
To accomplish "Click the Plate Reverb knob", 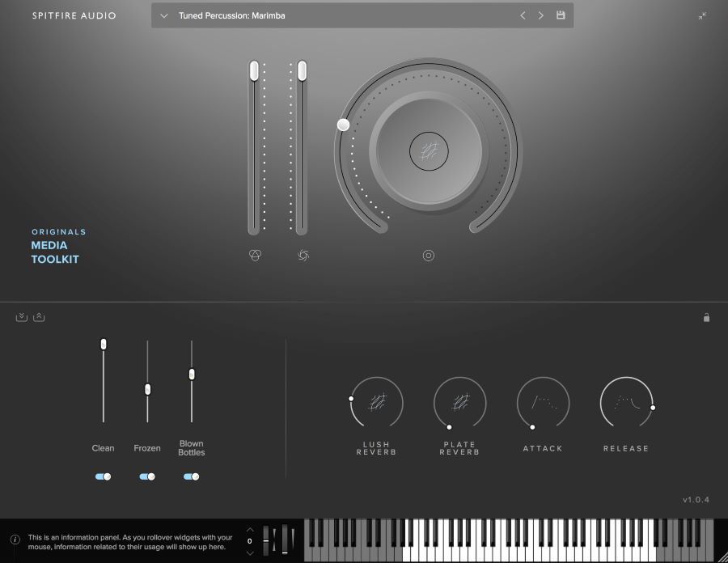I will coord(459,402).
